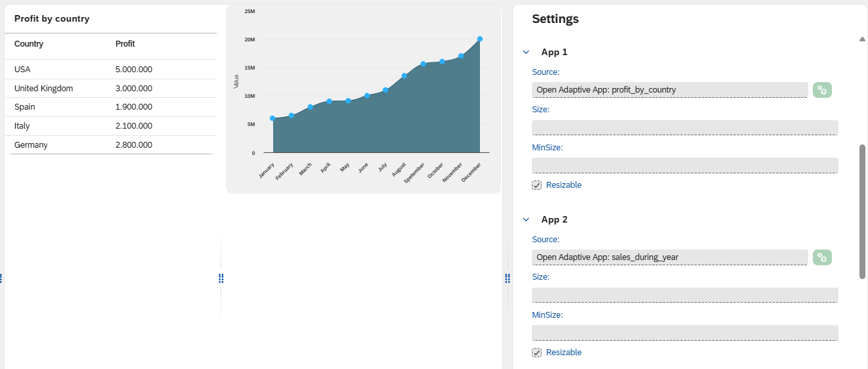This screenshot has width=868, height=369.
Task: Click the October data point on chart
Action: [x=443, y=62]
